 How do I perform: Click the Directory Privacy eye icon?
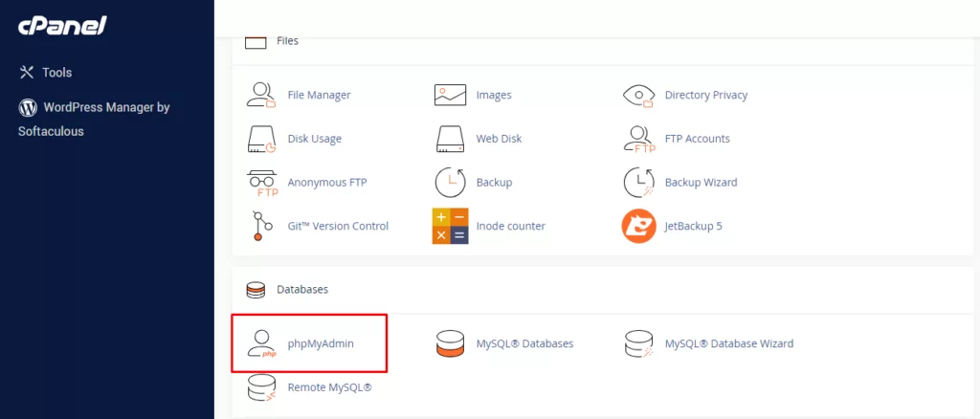pyautogui.click(x=638, y=96)
